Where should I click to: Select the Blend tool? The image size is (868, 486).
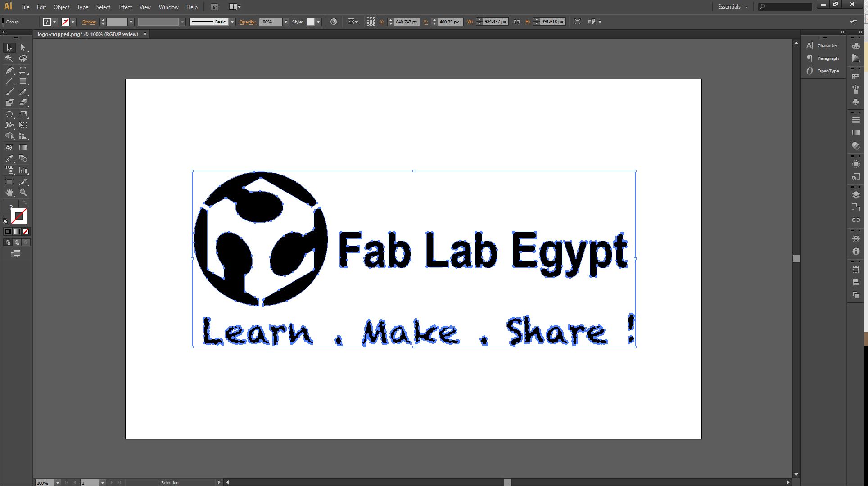coord(23,158)
